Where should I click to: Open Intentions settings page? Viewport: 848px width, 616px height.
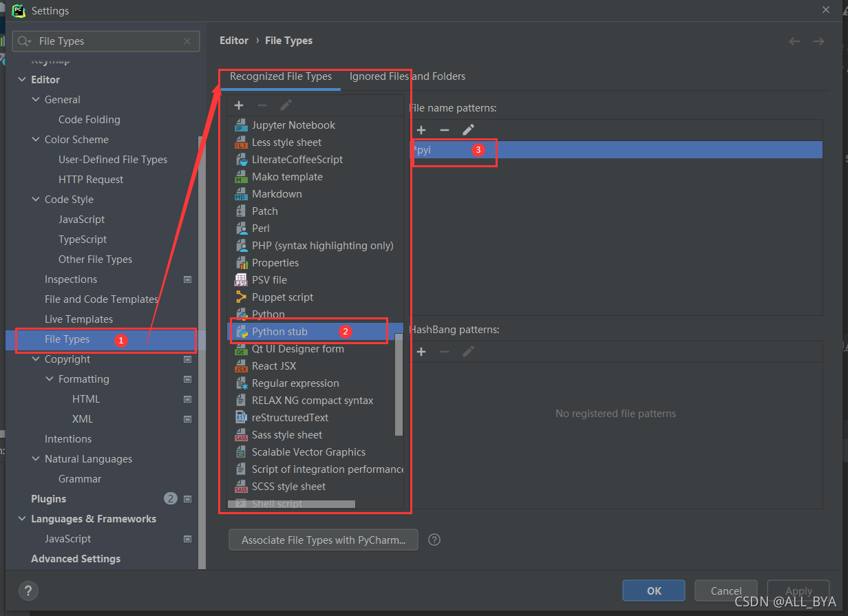click(68, 439)
